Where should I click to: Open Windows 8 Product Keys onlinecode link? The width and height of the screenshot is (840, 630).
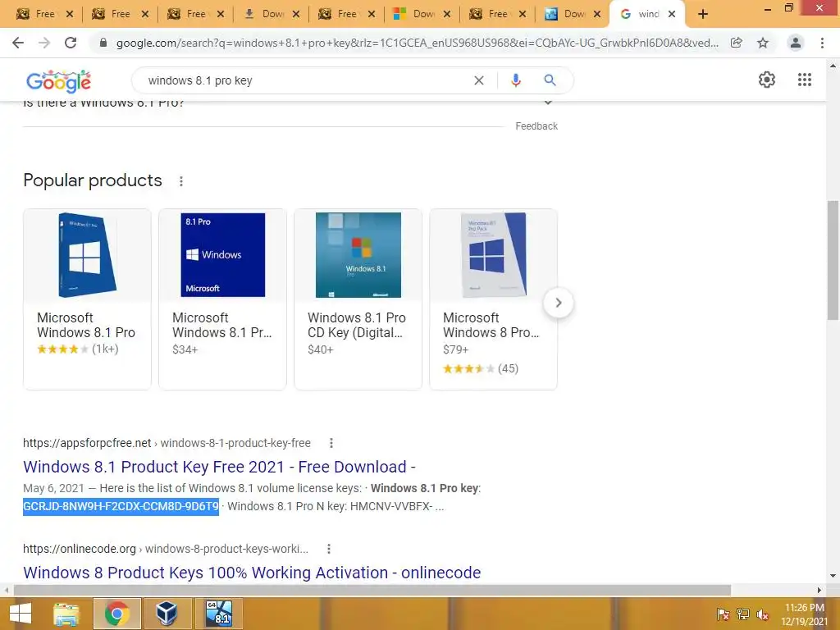pos(252,573)
